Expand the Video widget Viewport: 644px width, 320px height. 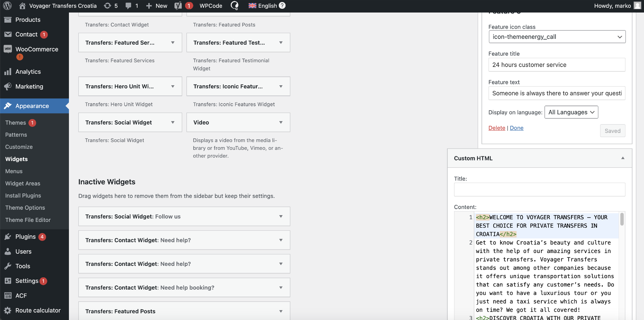click(x=281, y=122)
